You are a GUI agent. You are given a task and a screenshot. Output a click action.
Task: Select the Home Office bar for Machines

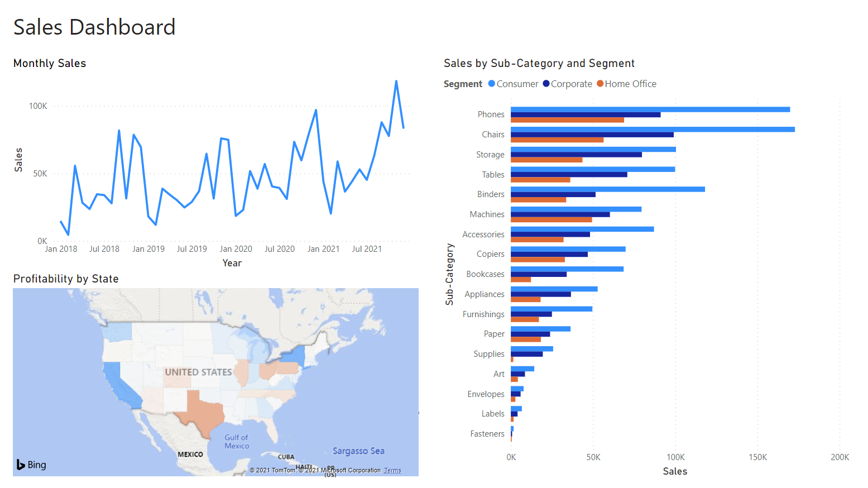(x=551, y=220)
